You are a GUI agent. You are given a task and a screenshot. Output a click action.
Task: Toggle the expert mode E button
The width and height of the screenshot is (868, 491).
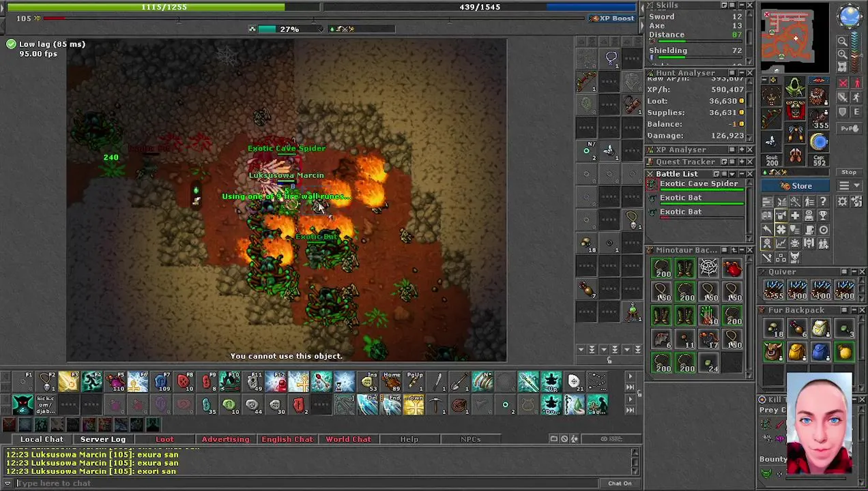(856, 111)
